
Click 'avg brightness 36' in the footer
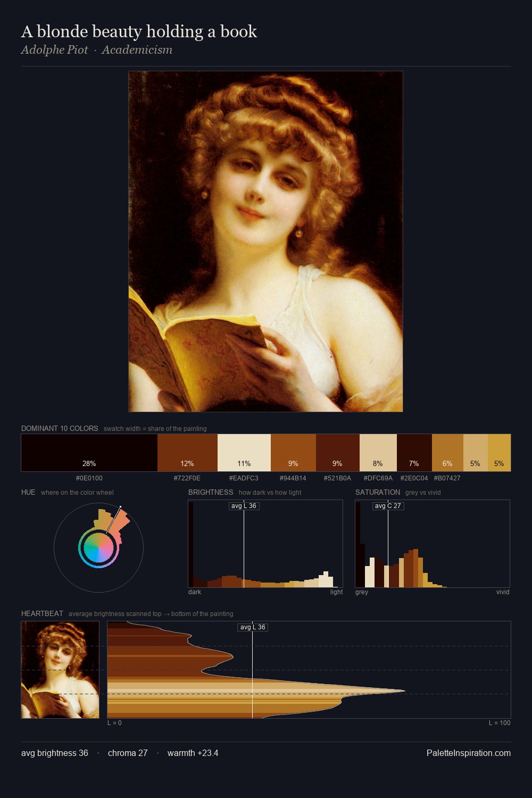click(x=55, y=753)
